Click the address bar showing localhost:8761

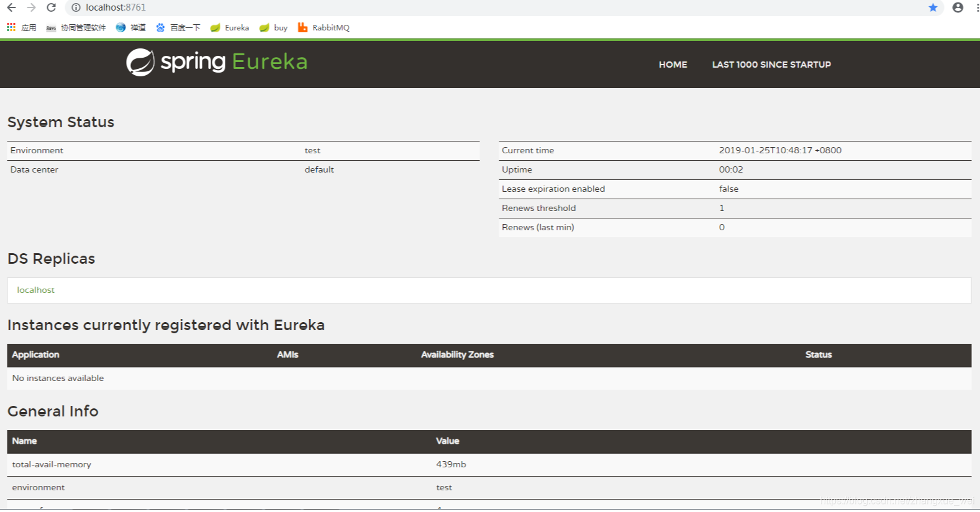497,7
